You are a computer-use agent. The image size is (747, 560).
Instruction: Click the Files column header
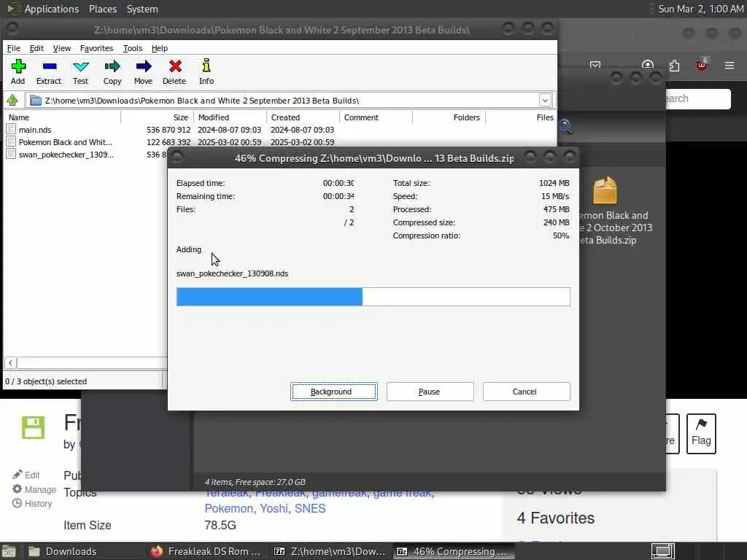click(521, 117)
